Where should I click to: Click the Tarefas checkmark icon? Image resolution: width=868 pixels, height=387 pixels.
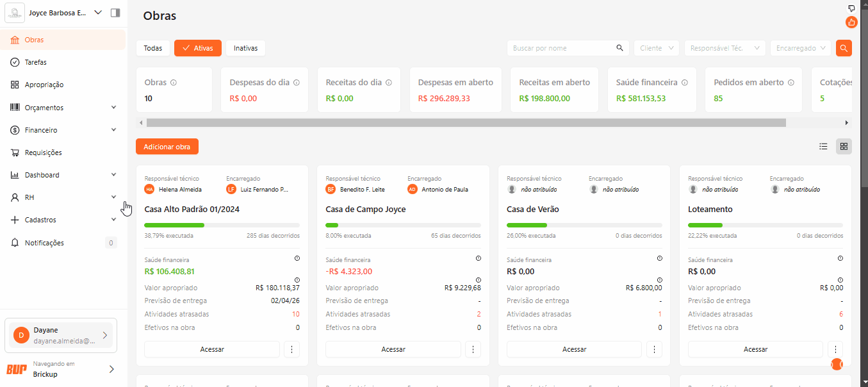15,62
